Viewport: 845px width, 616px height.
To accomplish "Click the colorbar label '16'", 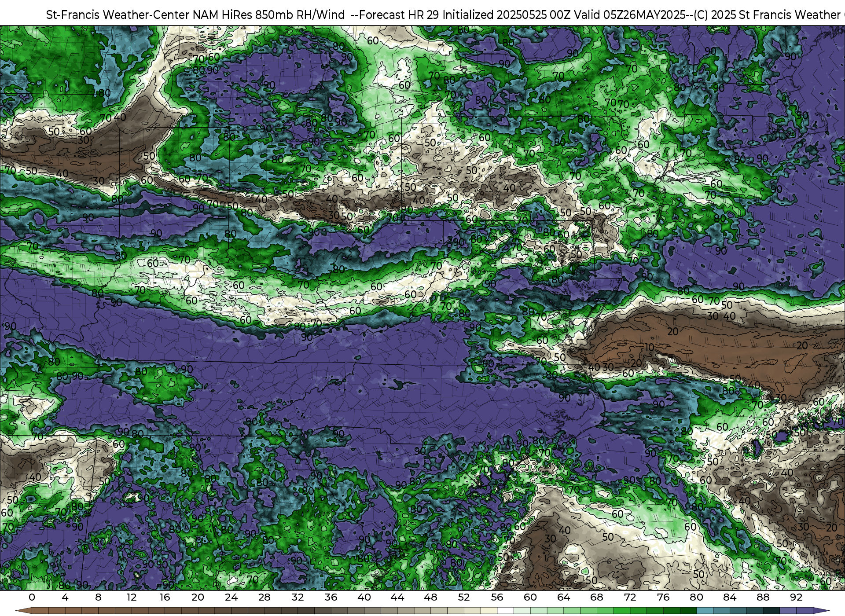I will (165, 597).
